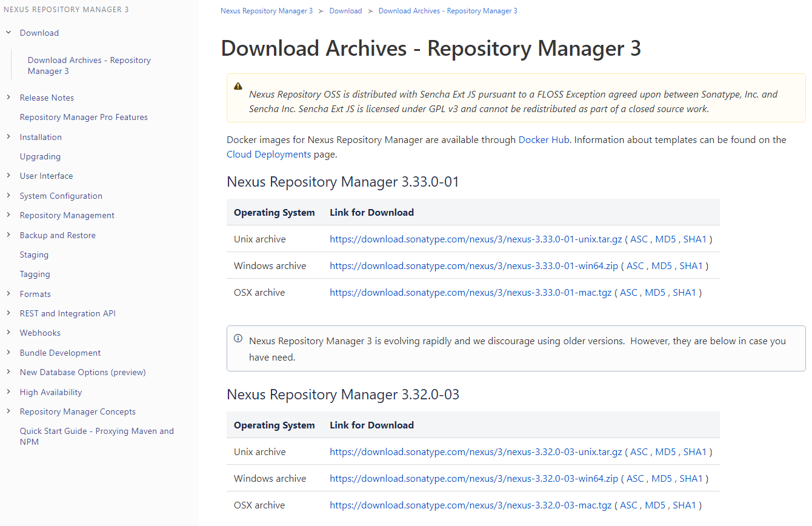The image size is (812, 526).
Task: Download nexus-3.33.0-01-unix.tar.gz
Action: click(476, 239)
